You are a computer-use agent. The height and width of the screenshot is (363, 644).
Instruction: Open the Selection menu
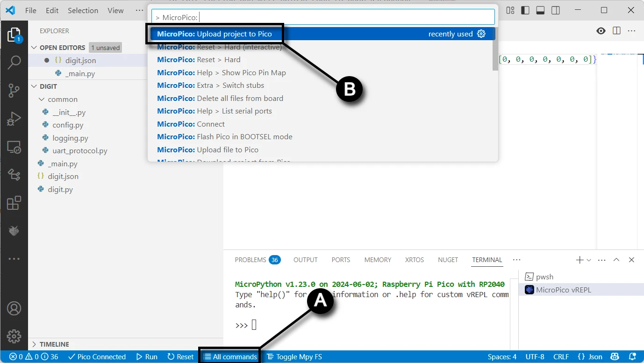pyautogui.click(x=83, y=10)
